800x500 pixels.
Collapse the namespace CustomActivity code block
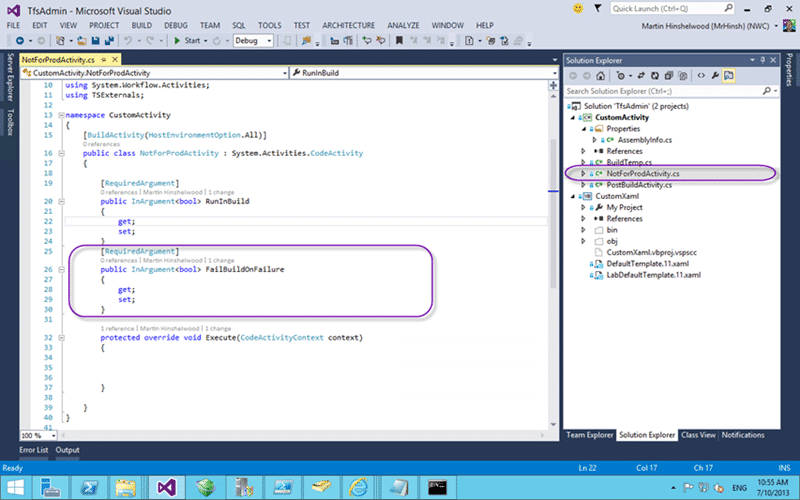pos(61,115)
